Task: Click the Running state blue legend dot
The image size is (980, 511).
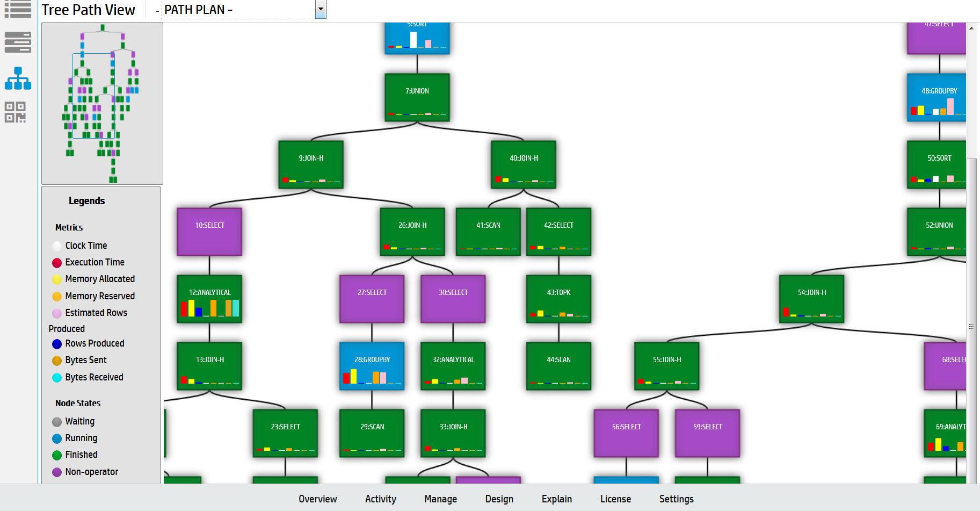Action: [57, 438]
